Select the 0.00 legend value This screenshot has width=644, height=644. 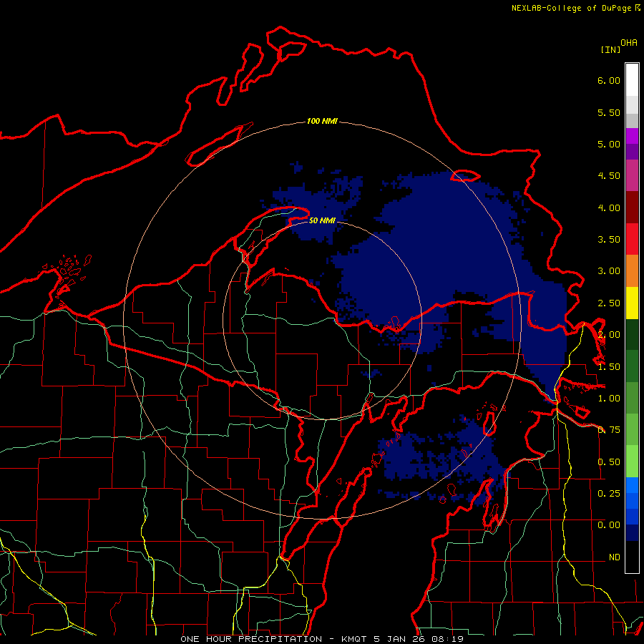(609, 525)
